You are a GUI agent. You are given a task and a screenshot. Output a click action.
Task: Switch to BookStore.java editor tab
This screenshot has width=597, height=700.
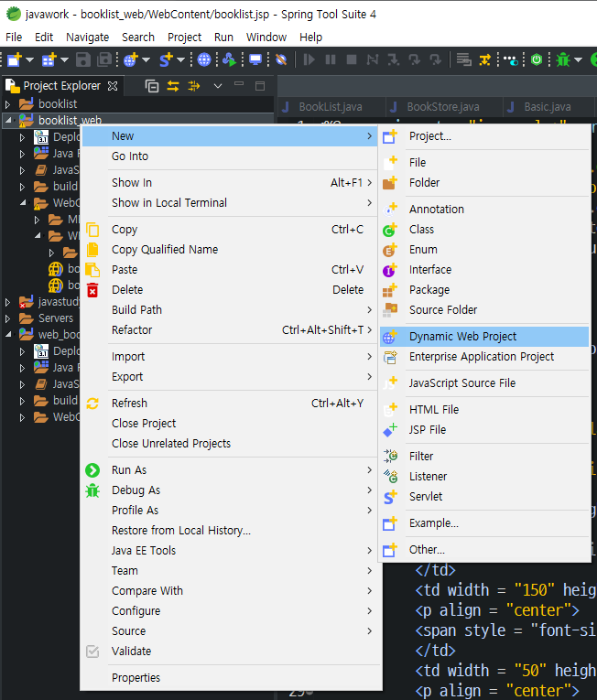443,107
